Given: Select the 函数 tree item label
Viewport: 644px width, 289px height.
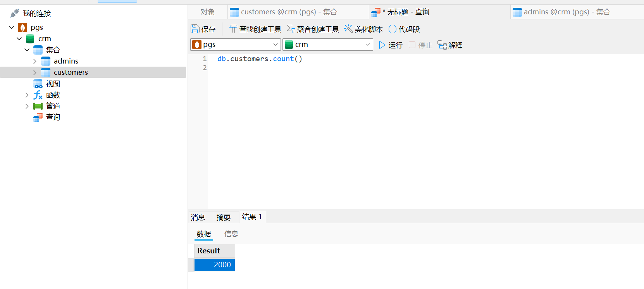Looking at the screenshot, I should [x=53, y=95].
